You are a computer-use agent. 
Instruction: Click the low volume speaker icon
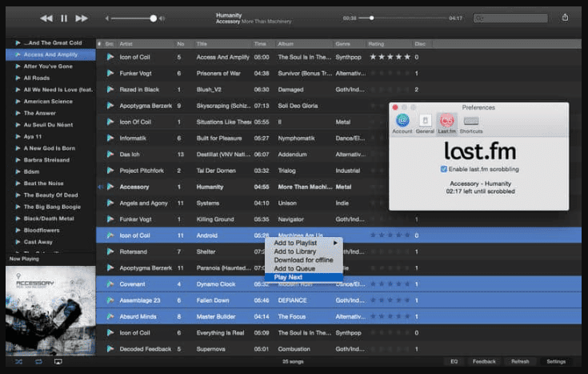pyautogui.click(x=107, y=18)
